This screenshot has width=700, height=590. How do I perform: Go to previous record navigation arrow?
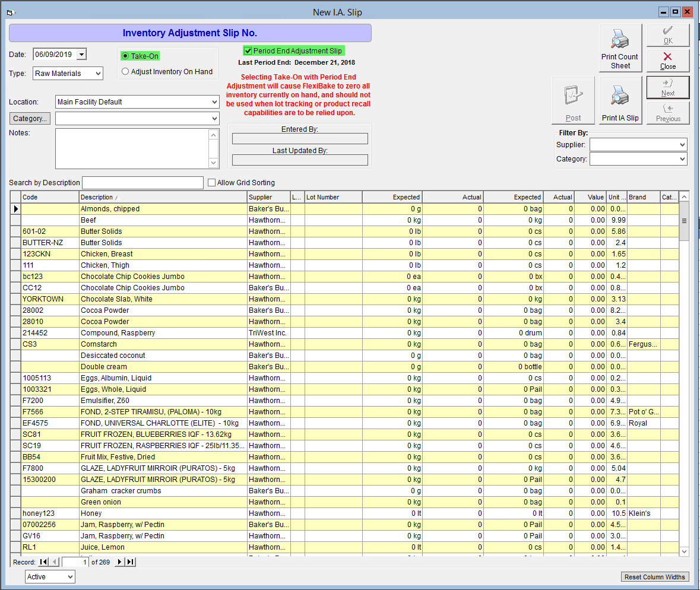pos(55,562)
